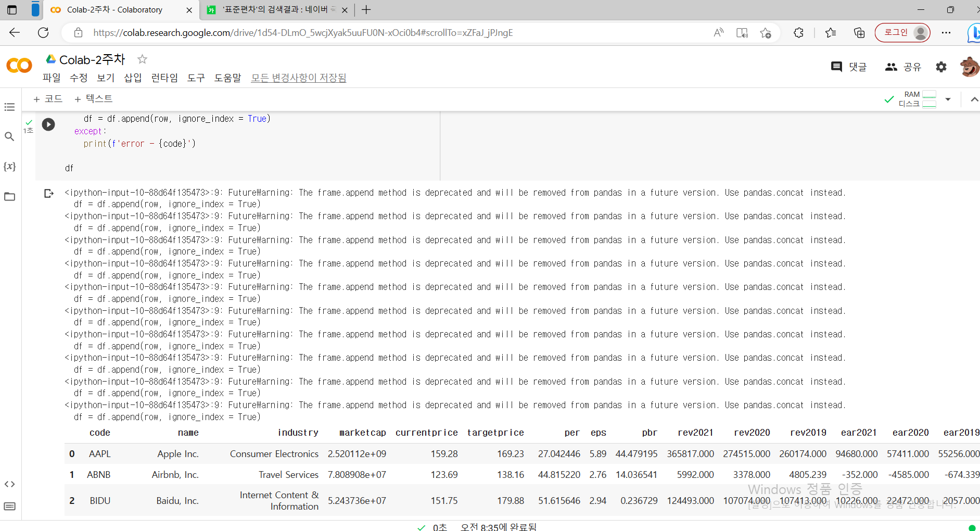
Task: Click the currentprice column header
Action: pyautogui.click(x=427, y=433)
